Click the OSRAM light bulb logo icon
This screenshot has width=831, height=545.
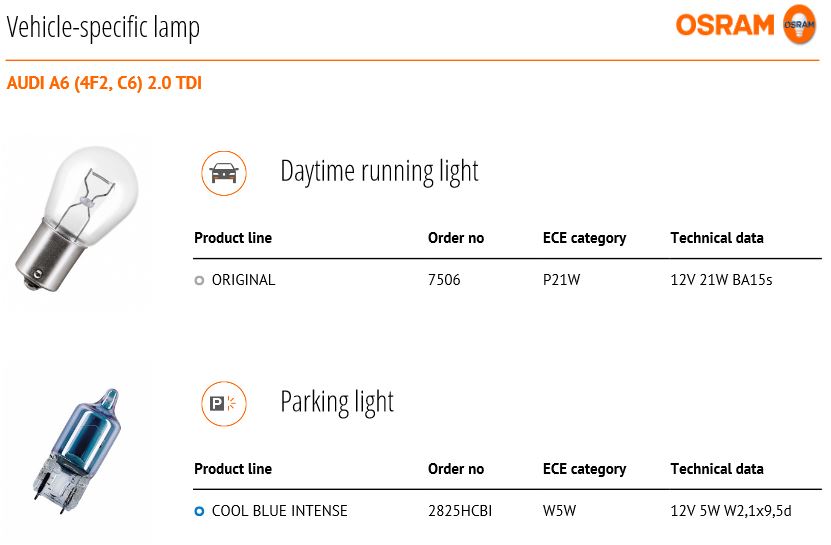(799, 24)
